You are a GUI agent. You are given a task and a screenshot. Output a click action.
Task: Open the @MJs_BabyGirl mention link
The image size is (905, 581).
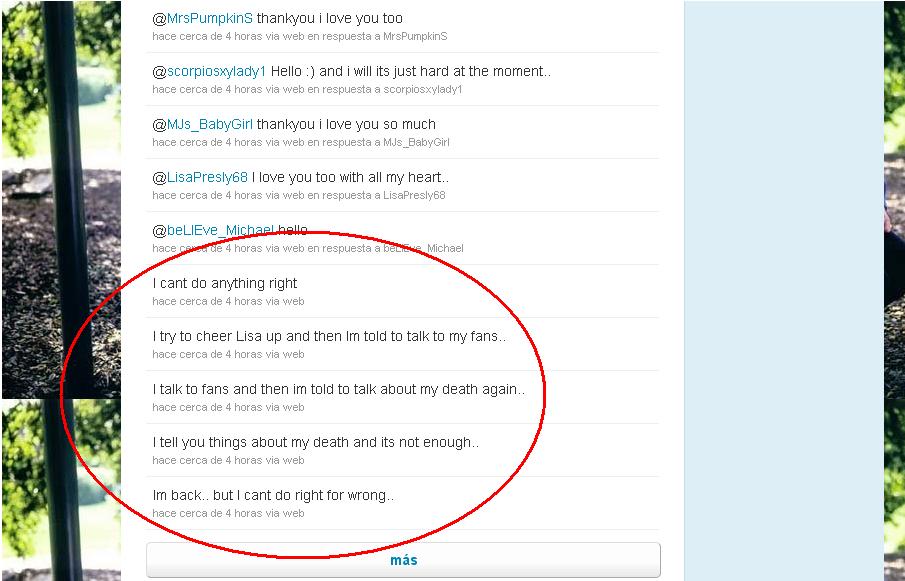(x=210, y=125)
